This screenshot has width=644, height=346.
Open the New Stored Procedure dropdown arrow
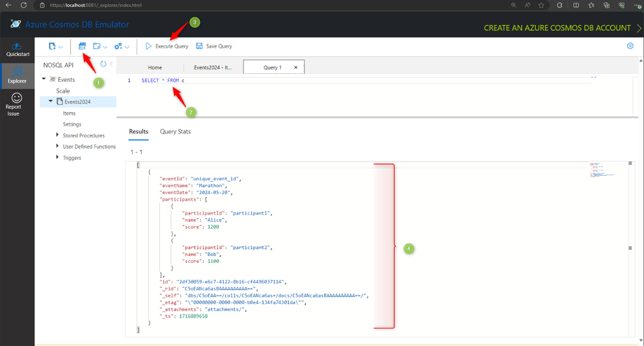[x=105, y=47]
